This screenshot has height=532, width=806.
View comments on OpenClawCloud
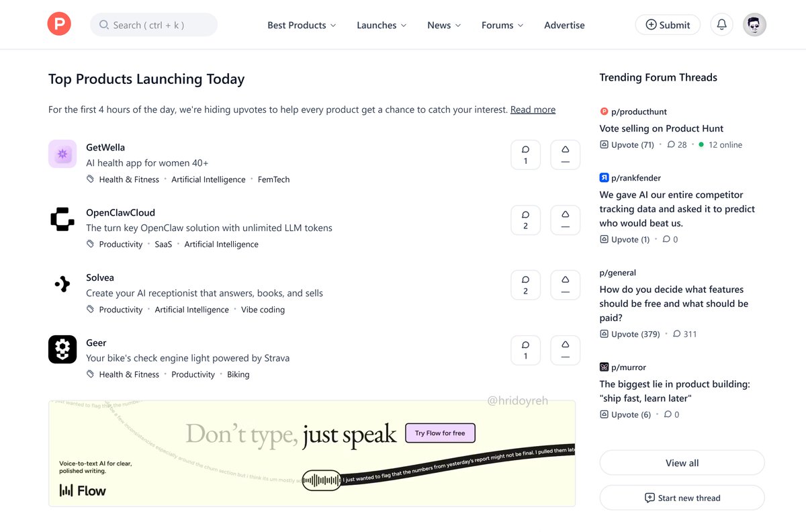click(x=525, y=220)
